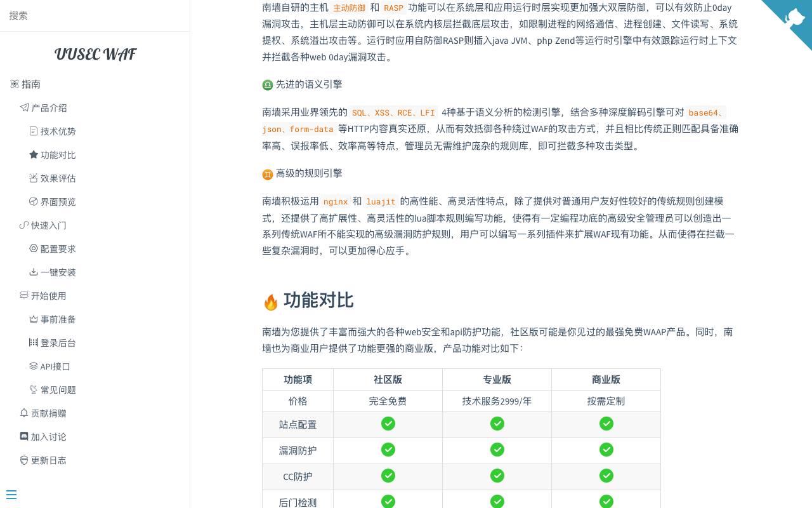Open API接口 sidebar item
This screenshot has height=508, width=812.
click(x=55, y=366)
